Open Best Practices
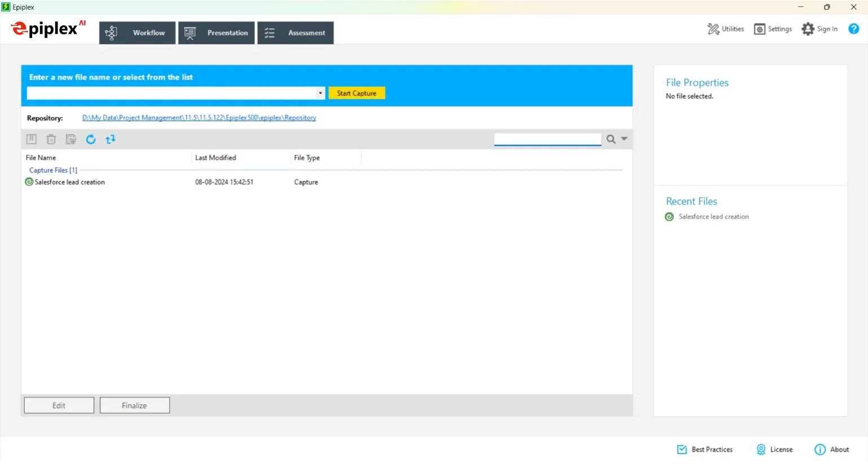Image resolution: width=868 pixels, height=468 pixels. click(705, 450)
